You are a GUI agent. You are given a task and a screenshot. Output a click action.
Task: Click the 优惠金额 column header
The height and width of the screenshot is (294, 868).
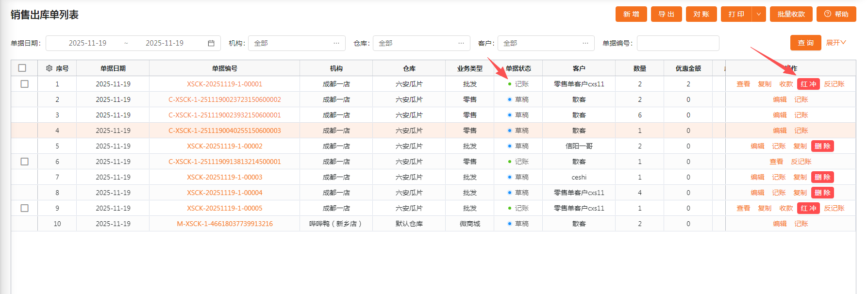[688, 68]
